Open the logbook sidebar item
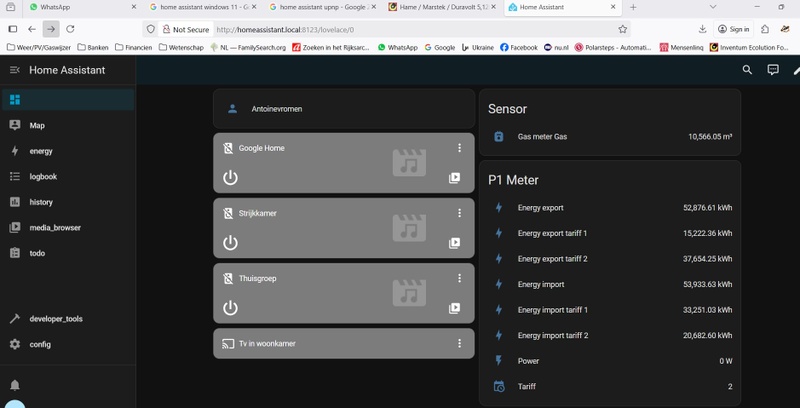 (67, 176)
